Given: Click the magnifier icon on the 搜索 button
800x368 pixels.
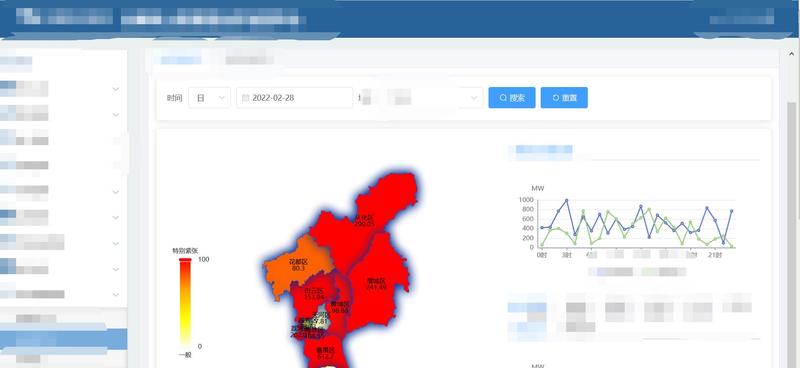Looking at the screenshot, I should tap(503, 98).
